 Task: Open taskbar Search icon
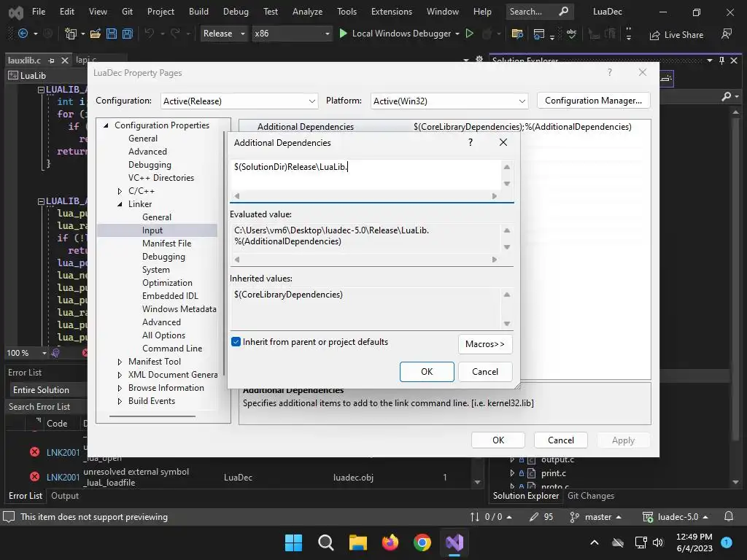point(326,542)
